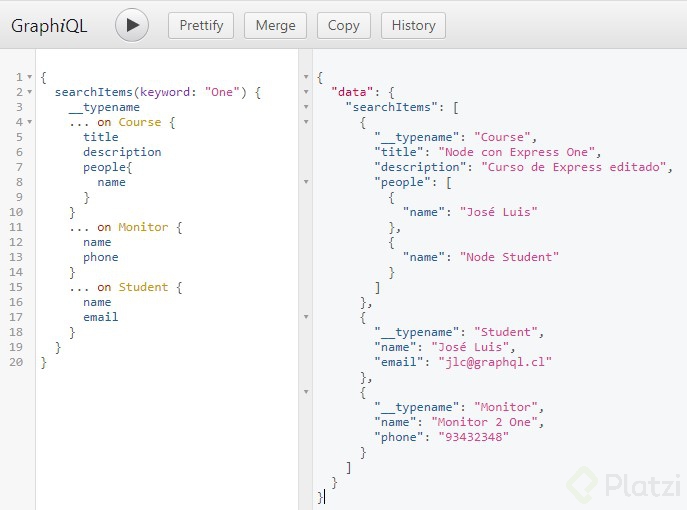
Task: Click phone field on line 13
Action: pyautogui.click(x=101, y=257)
